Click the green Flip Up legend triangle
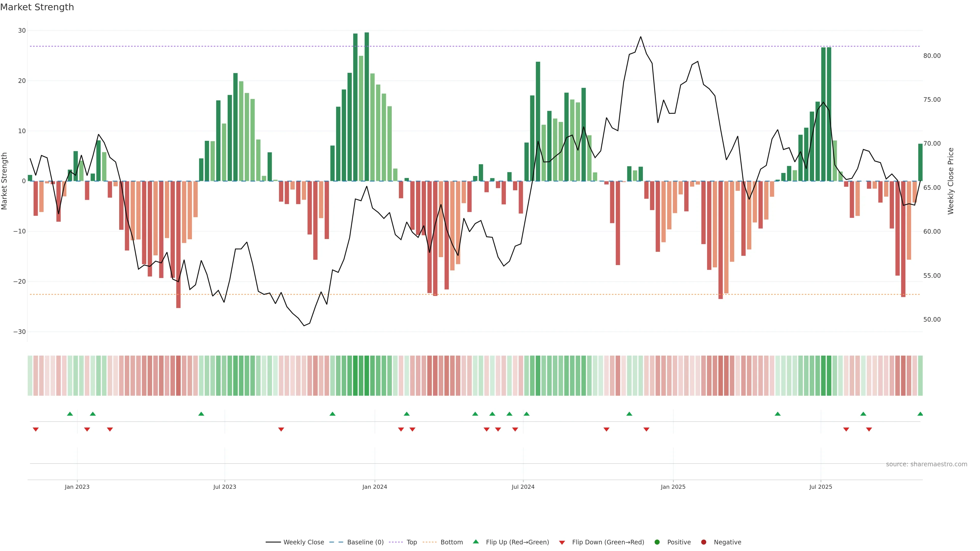 pos(475,542)
